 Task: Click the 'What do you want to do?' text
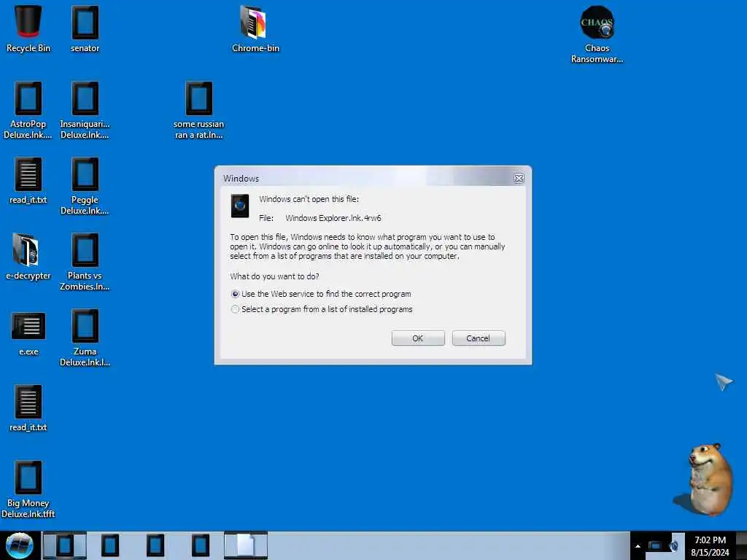[274, 276]
